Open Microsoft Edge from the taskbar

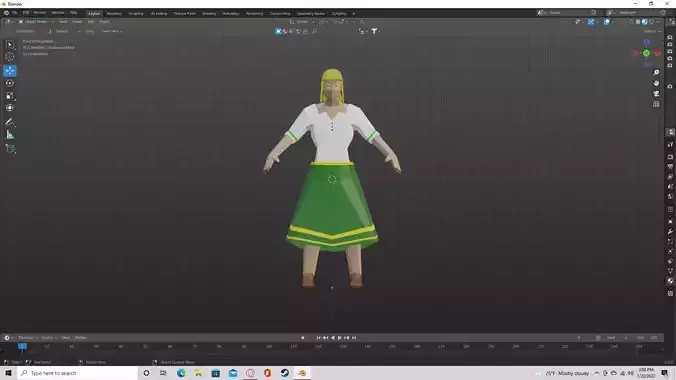pyautogui.click(x=181, y=373)
